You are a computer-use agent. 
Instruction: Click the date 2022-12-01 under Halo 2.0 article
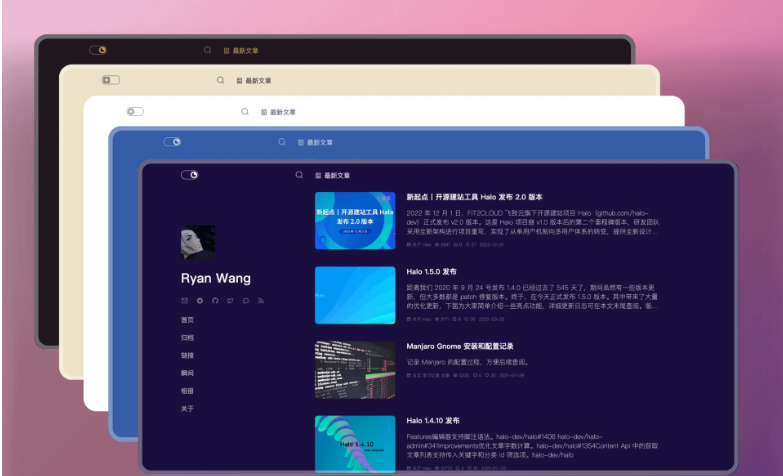(x=492, y=245)
